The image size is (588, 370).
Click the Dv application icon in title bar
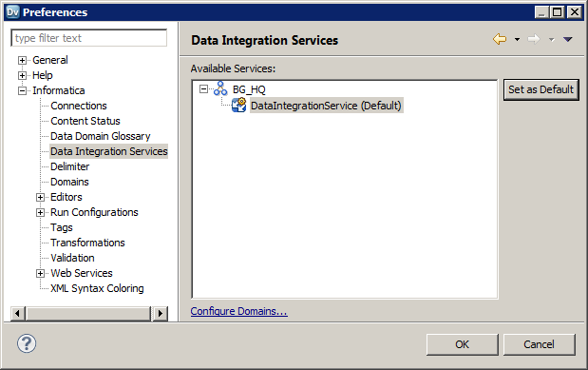(x=12, y=12)
